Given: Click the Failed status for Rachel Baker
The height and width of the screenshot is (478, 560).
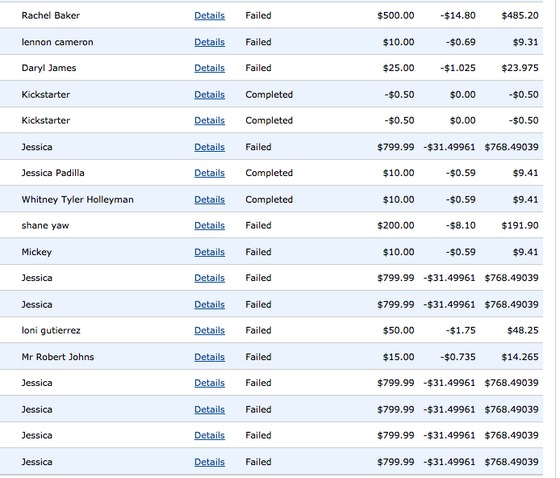Looking at the screenshot, I should click(258, 16).
